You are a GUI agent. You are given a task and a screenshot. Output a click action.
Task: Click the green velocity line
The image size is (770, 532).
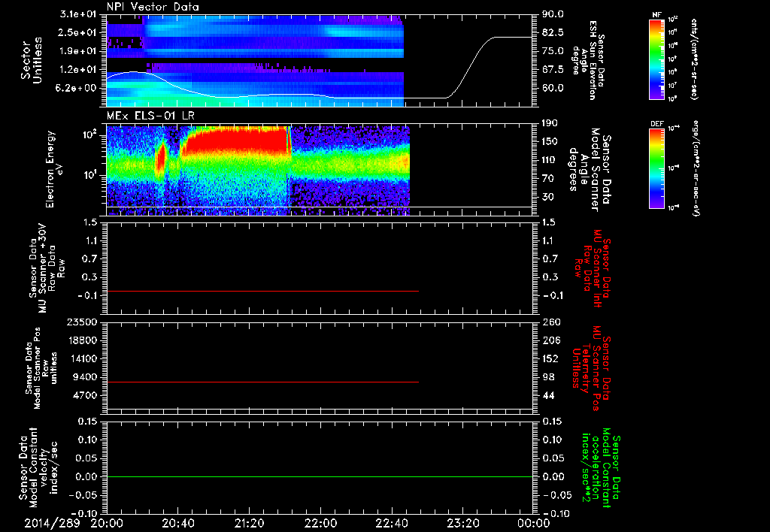319,476
